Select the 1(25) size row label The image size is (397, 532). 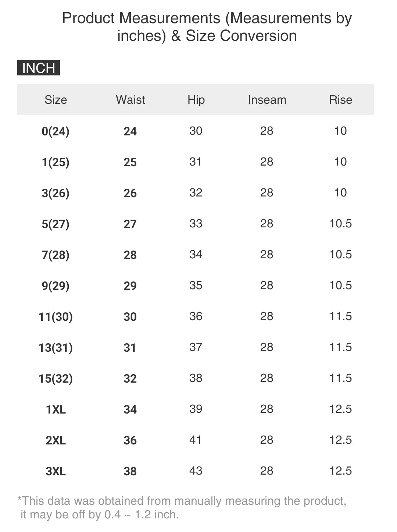(x=56, y=162)
